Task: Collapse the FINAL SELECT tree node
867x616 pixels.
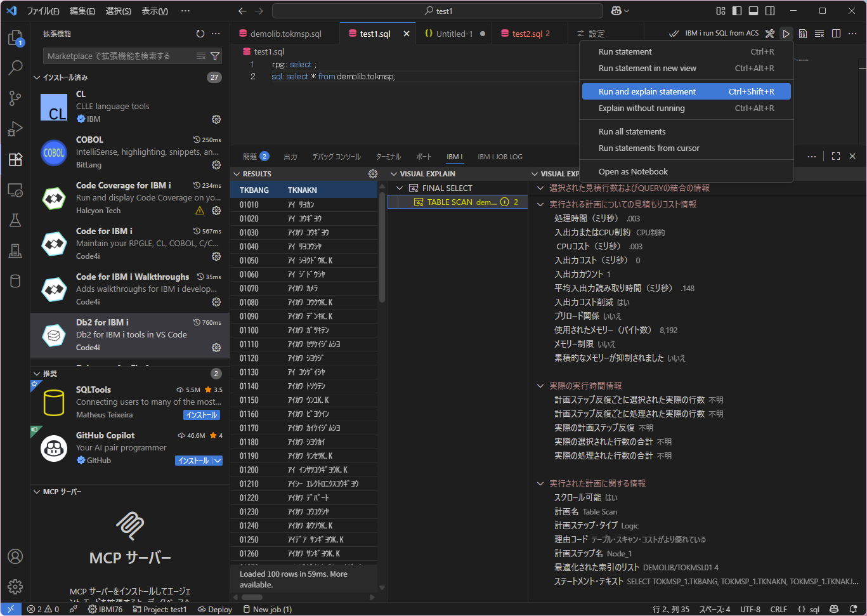Action: (400, 188)
